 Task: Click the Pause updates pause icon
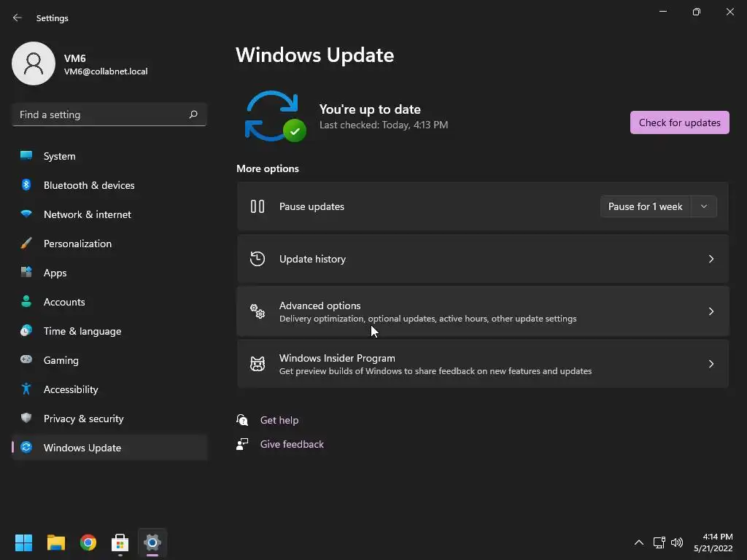(x=258, y=206)
